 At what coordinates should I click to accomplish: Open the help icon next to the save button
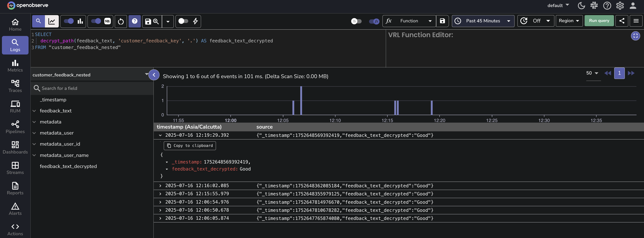135,21
